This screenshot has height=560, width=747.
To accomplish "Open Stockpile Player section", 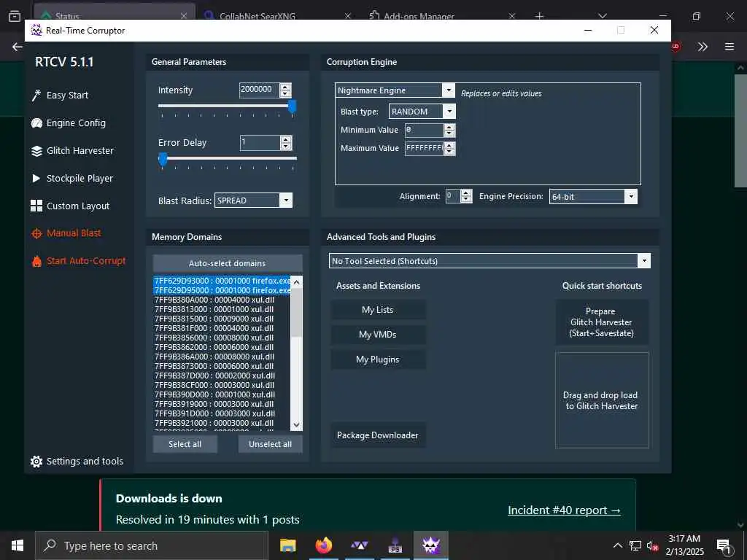I will click(x=80, y=178).
